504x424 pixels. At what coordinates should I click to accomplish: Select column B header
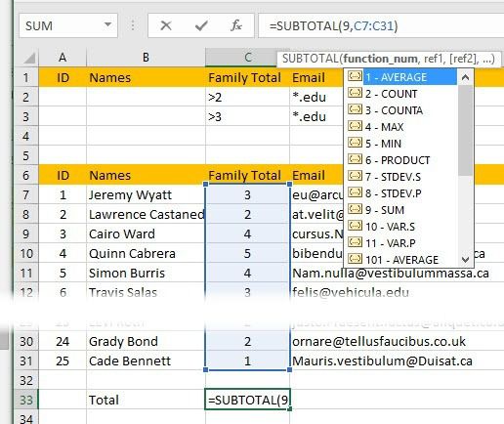click(x=146, y=58)
